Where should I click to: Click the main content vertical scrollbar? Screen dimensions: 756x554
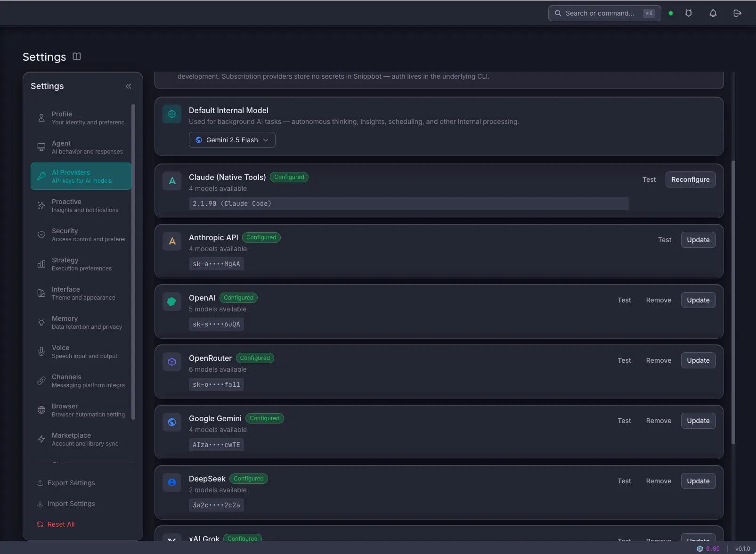point(733,302)
